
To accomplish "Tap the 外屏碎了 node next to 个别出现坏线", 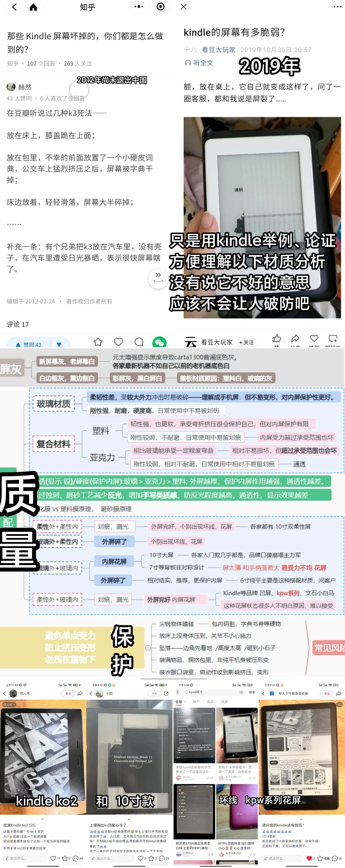I will pos(114,541).
